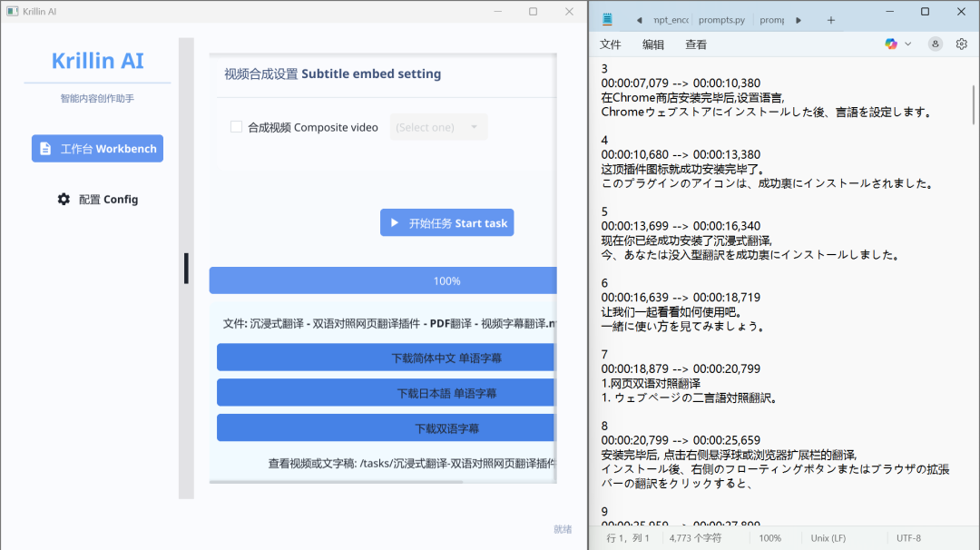980x550 pixels.
Task: Download the bilingual subtitle 下载双语字幕
Action: click(386, 428)
